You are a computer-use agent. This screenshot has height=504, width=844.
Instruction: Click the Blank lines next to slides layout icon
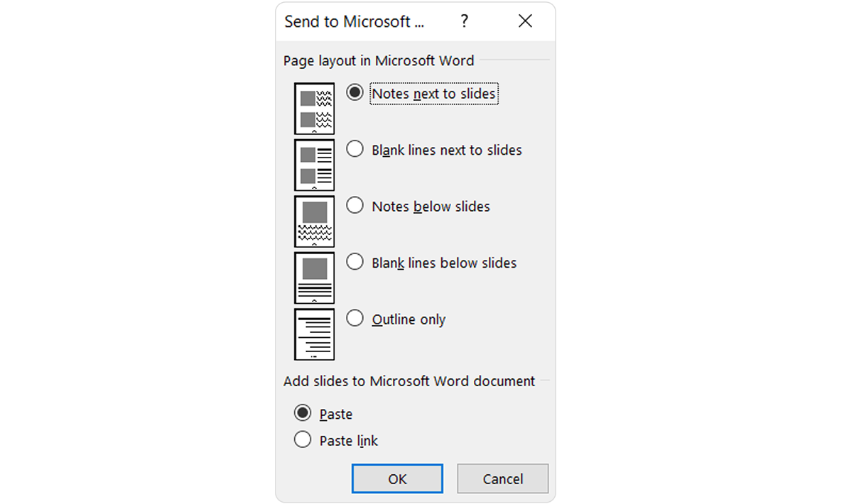point(314,165)
